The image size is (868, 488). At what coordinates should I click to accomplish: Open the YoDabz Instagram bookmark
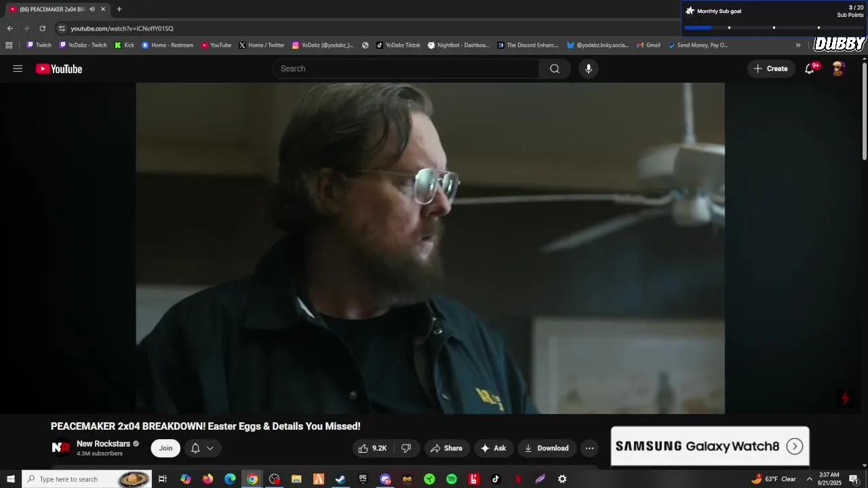coord(323,45)
